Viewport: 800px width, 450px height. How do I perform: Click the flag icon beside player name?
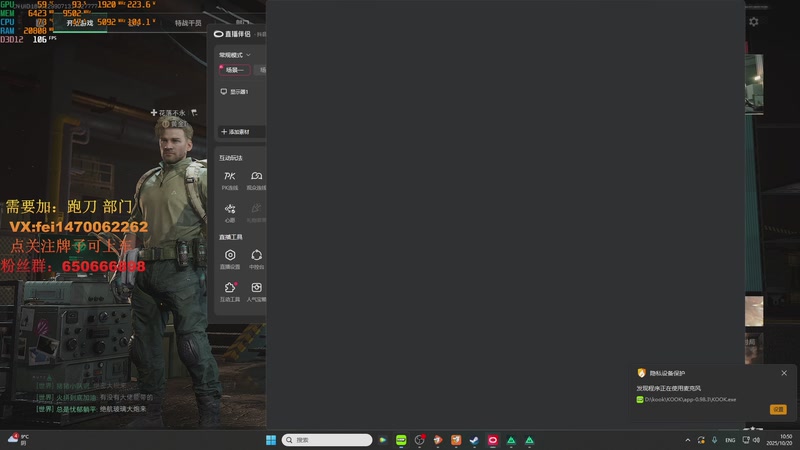tap(194, 112)
